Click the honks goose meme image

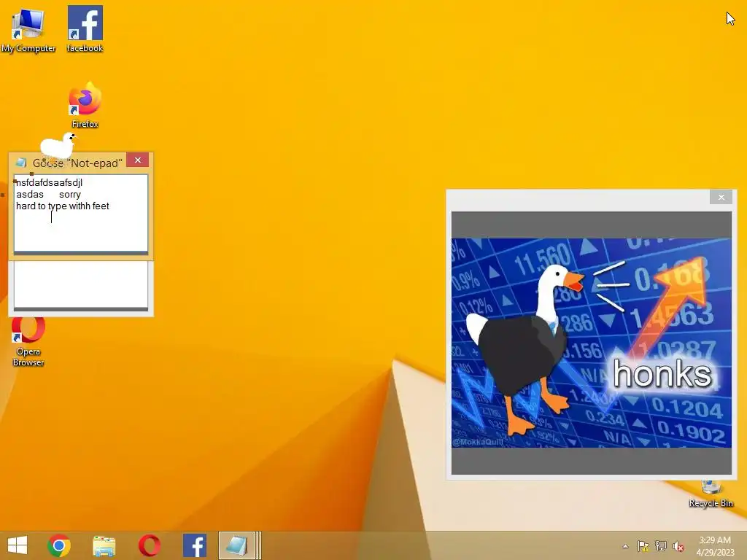point(591,343)
